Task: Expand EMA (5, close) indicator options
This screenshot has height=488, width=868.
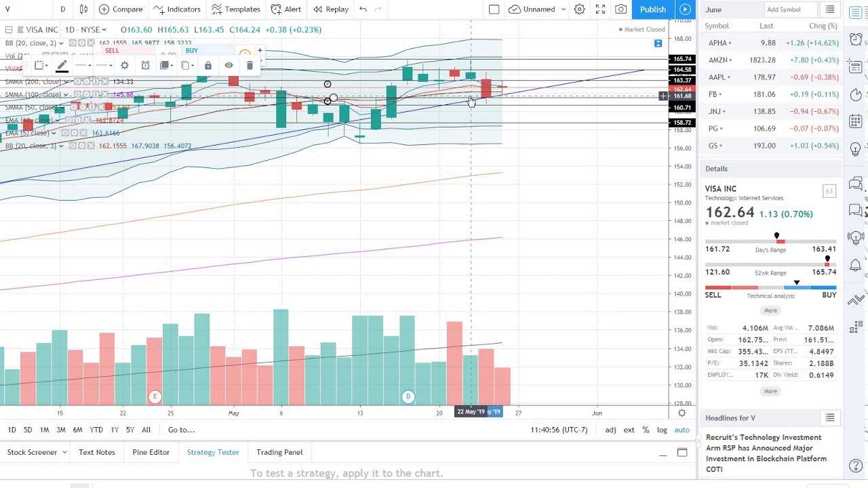Action: point(53,134)
